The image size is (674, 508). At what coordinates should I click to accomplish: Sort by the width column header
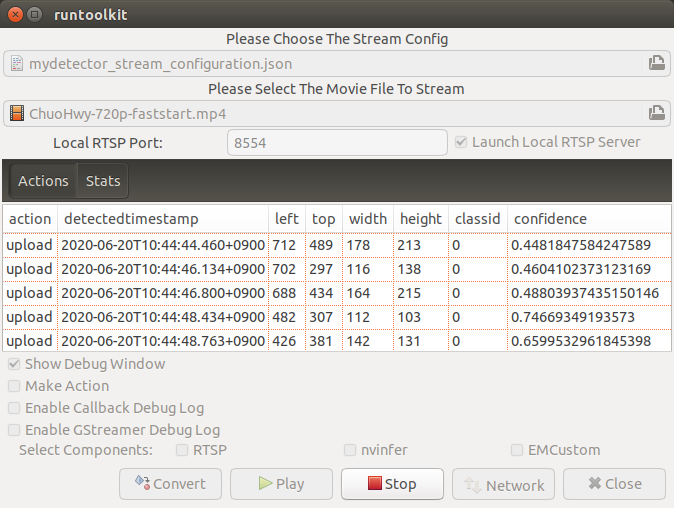[x=368, y=219]
